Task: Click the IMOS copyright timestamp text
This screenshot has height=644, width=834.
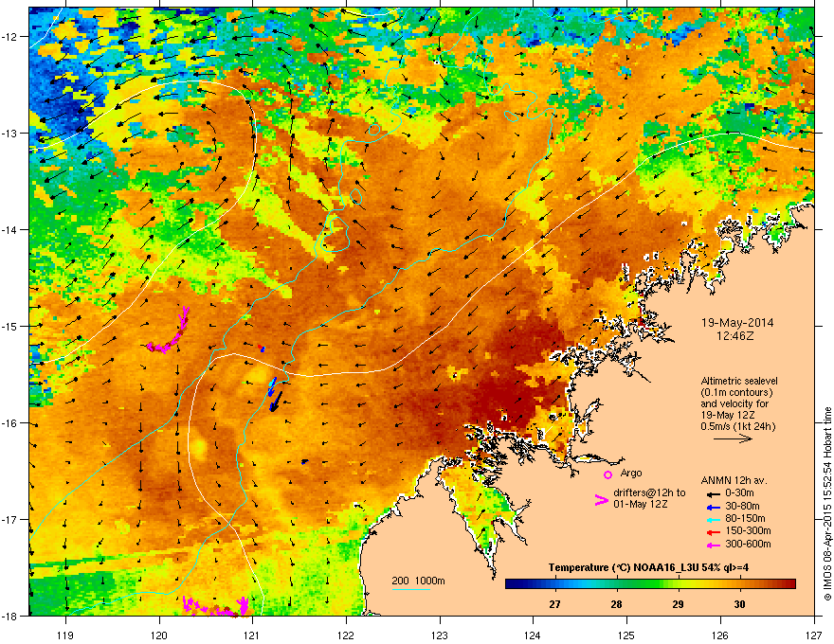Action: 827,504
